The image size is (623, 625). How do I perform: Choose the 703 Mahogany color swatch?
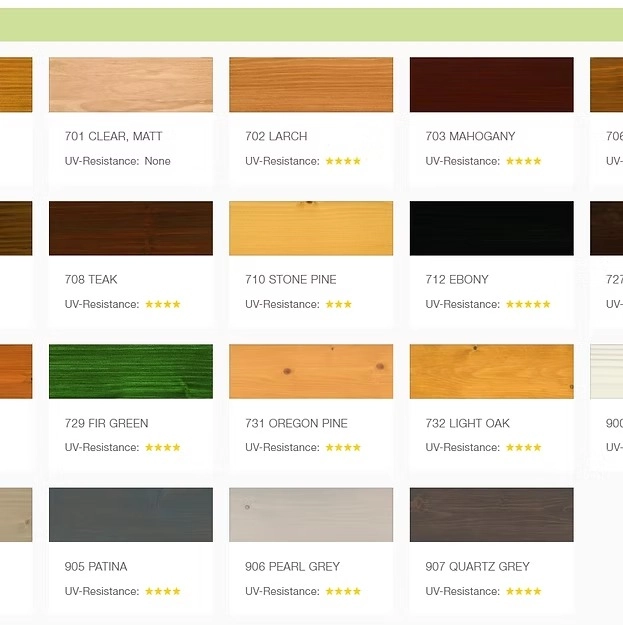tap(491, 85)
